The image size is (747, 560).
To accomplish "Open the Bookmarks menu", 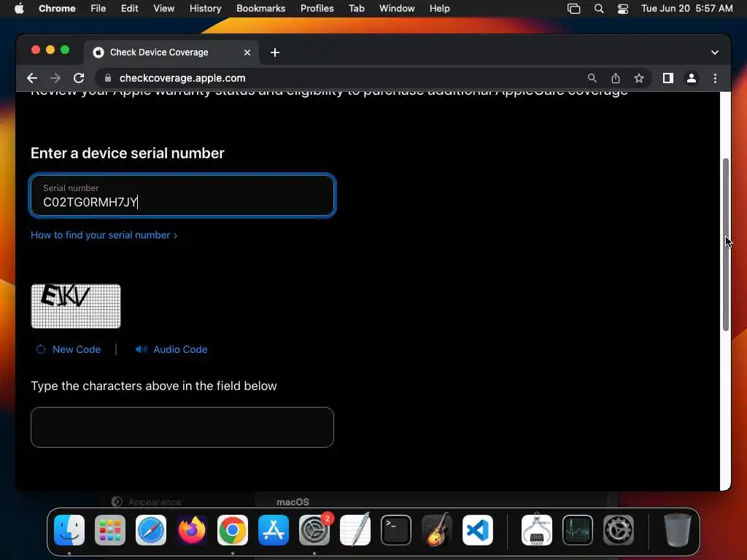I will point(260,9).
